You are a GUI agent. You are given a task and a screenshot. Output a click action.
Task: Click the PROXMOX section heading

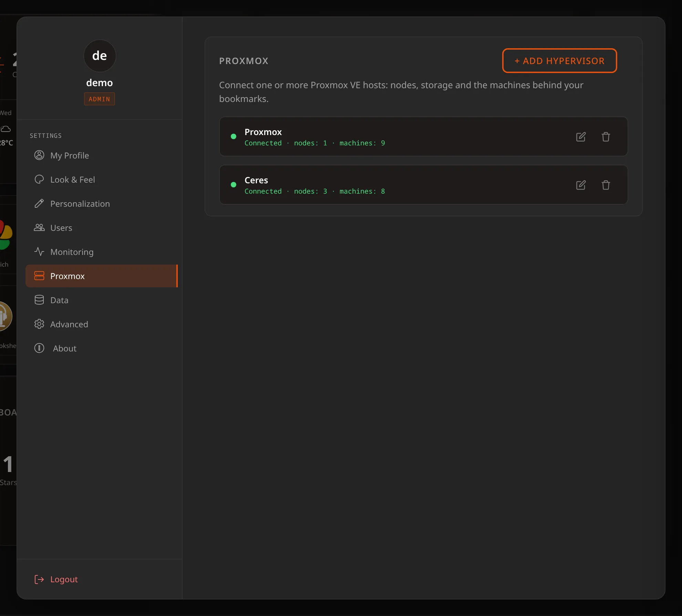coord(244,61)
